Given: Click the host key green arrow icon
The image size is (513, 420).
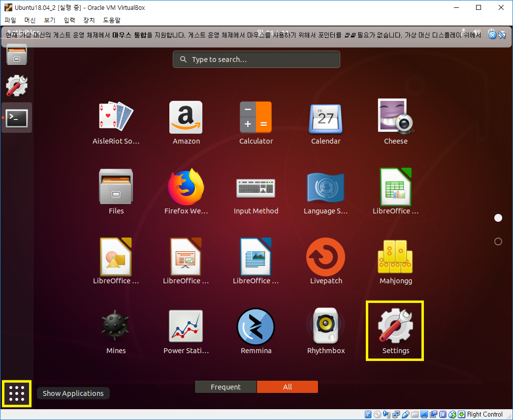Looking at the screenshot, I should (x=461, y=415).
